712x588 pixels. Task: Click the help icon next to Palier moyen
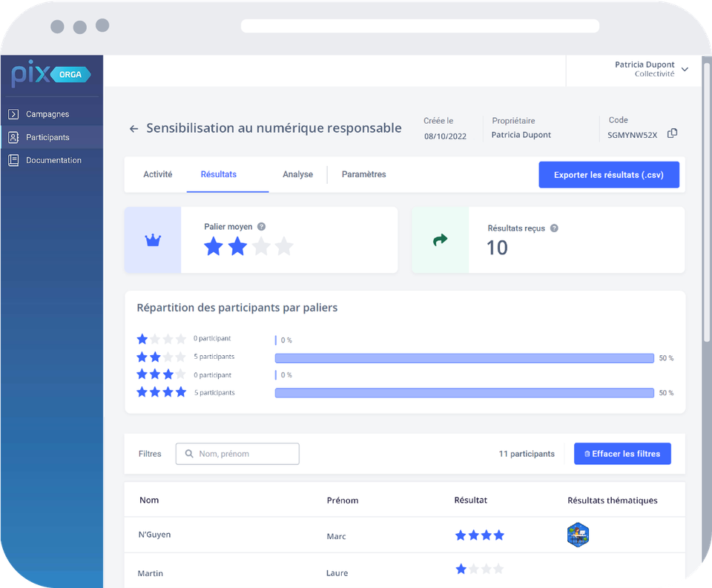(261, 227)
